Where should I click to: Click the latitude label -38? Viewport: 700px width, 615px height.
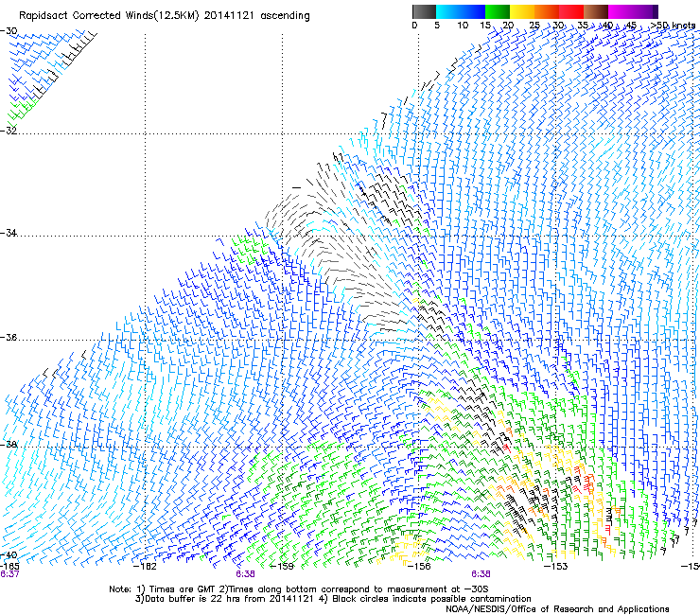point(9,445)
